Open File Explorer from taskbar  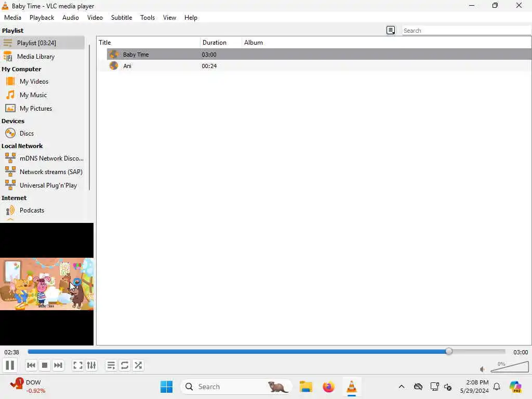click(305, 387)
